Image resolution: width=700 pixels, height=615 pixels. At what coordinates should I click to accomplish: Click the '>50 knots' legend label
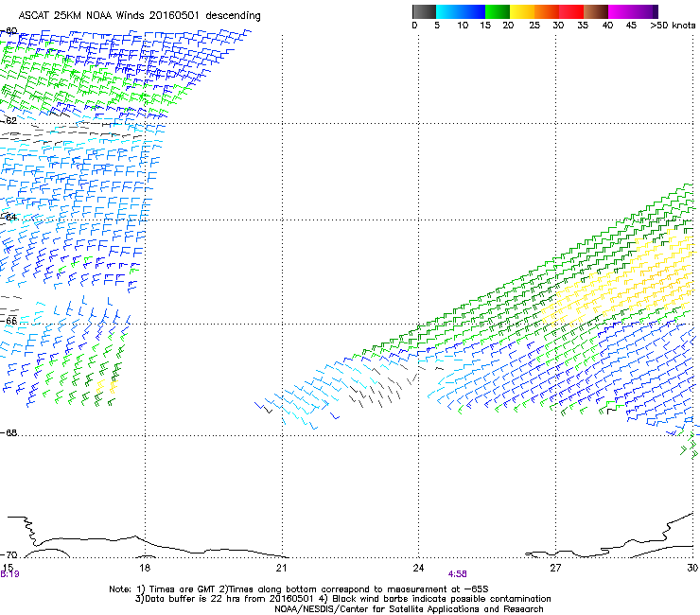point(673,26)
